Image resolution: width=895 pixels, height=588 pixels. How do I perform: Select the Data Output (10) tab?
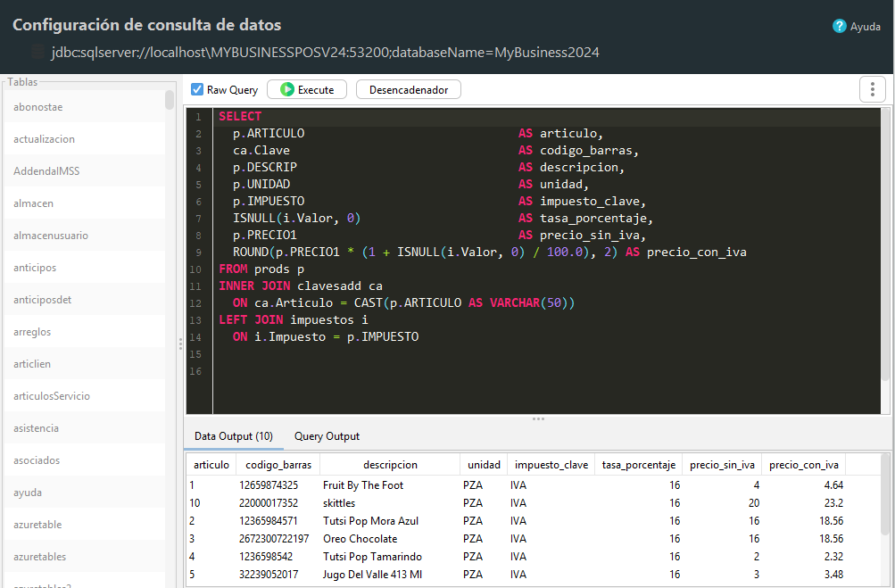pos(234,436)
